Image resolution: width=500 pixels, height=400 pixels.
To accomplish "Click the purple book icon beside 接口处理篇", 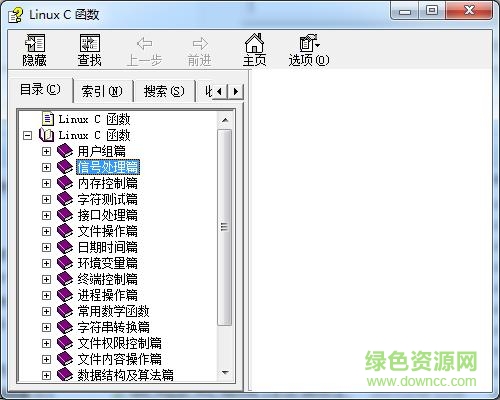I will pyautogui.click(x=65, y=215).
